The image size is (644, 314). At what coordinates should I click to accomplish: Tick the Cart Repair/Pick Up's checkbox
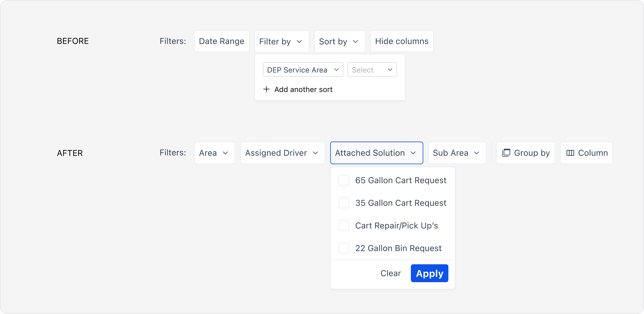344,225
